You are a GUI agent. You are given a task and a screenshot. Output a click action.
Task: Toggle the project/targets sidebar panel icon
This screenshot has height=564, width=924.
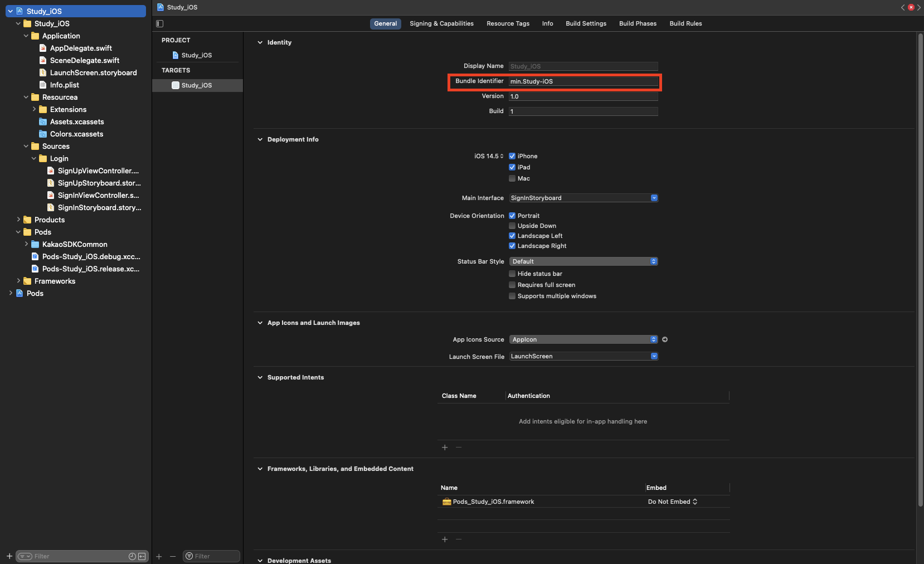coord(160,23)
